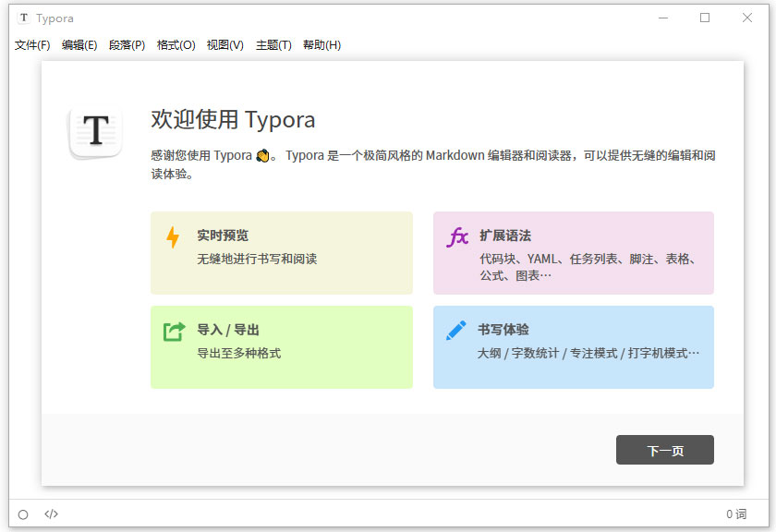This screenshot has width=776, height=532.
Task: Open the 段落(P) menu
Action: click(x=128, y=44)
